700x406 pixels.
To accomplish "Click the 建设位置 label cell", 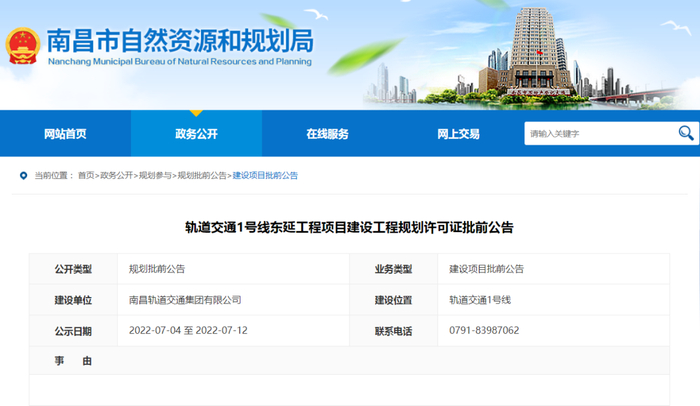I will click(393, 300).
